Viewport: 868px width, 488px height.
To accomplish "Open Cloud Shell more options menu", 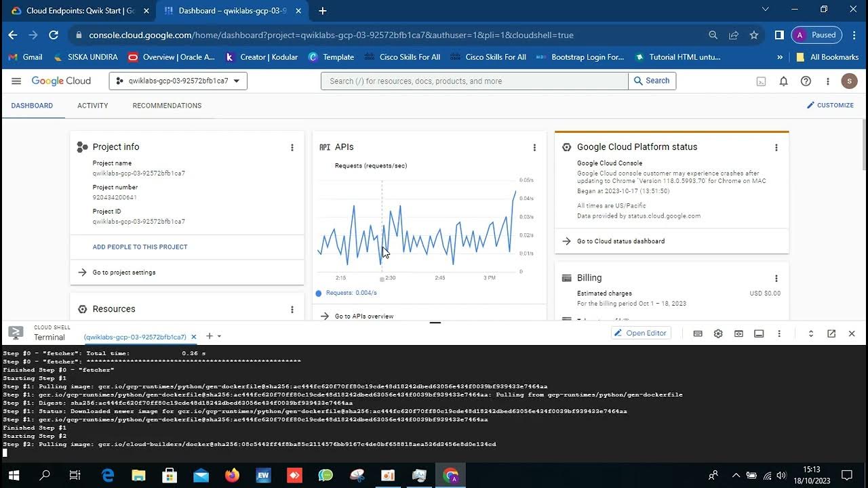I will tap(779, 333).
